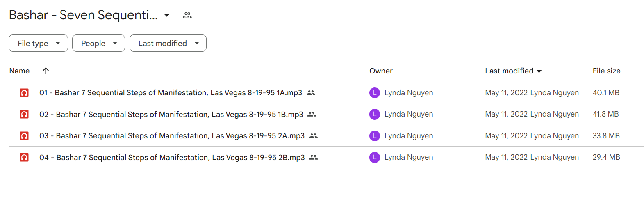Click the shared folder people icon beside title
Viewport: 644px width, 202px height.
187,15
